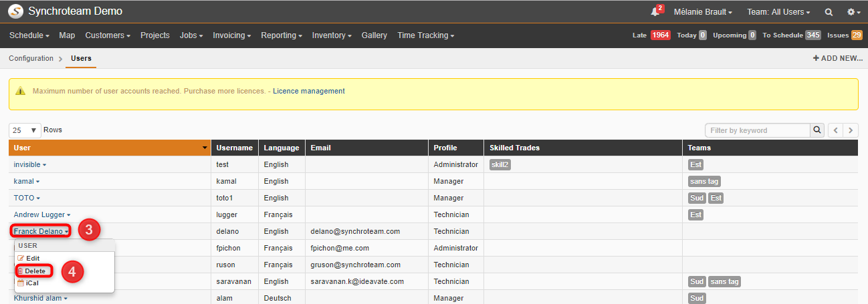
Task: Select email delano@synchroteam.com
Action: pyautogui.click(x=355, y=231)
